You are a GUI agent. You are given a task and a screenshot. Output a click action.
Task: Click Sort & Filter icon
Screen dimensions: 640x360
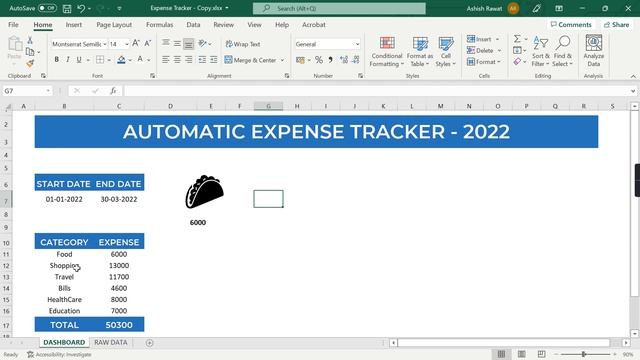coord(540,42)
